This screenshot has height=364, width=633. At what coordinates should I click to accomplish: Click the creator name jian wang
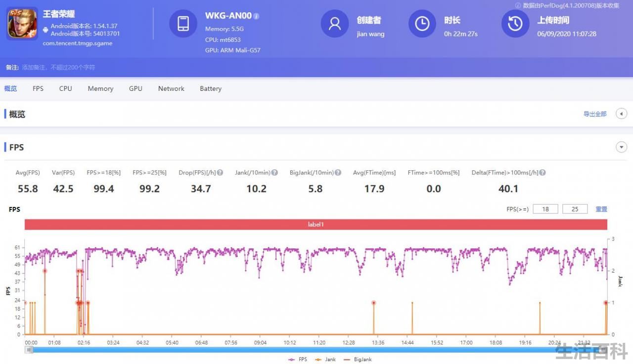(370, 34)
